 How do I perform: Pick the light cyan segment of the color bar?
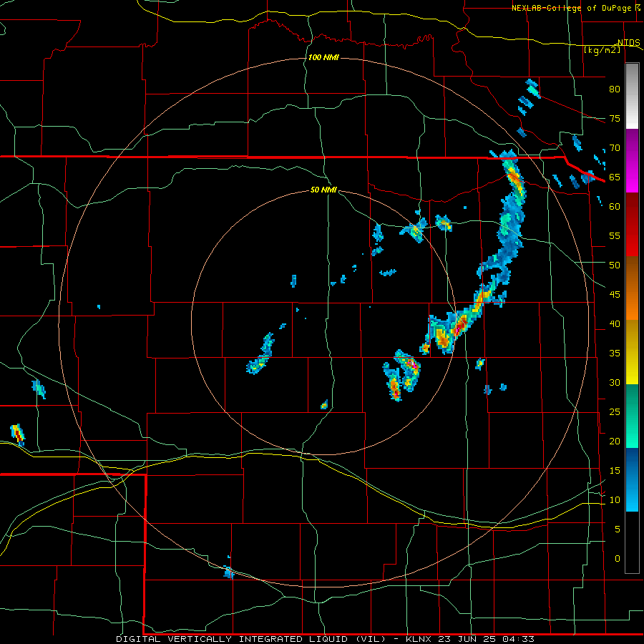632,496
